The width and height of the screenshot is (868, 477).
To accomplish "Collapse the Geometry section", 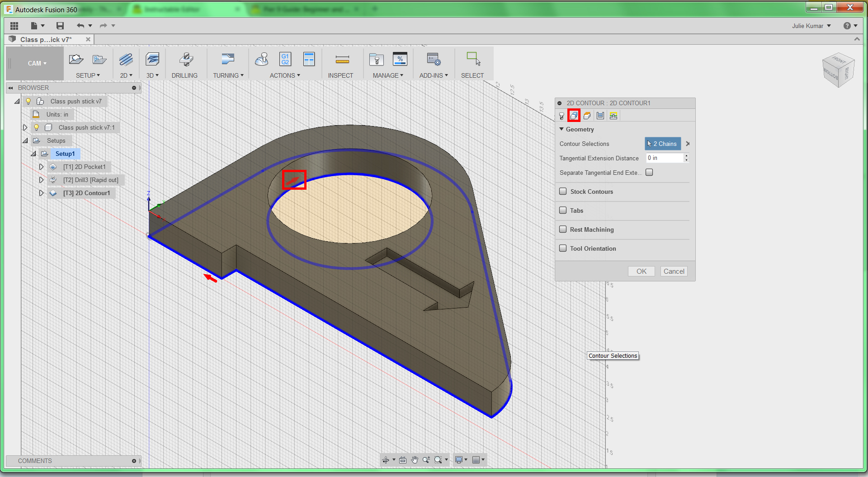I will [561, 129].
